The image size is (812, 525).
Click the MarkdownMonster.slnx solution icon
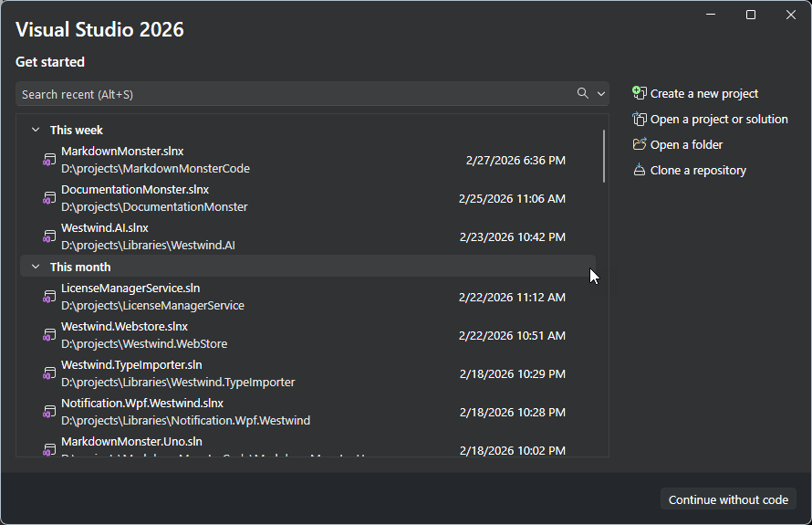click(49, 160)
